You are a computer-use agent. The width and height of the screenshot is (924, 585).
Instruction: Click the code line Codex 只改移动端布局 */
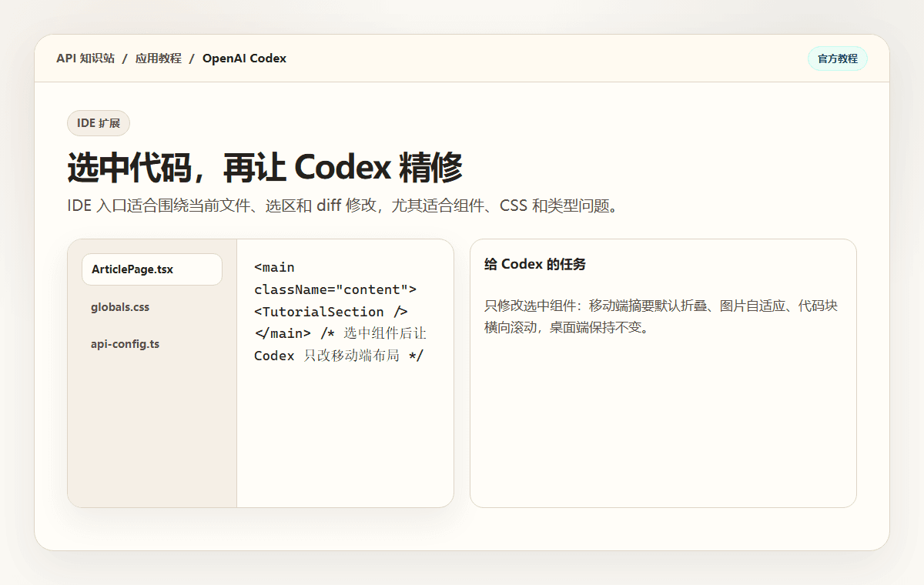(x=339, y=356)
